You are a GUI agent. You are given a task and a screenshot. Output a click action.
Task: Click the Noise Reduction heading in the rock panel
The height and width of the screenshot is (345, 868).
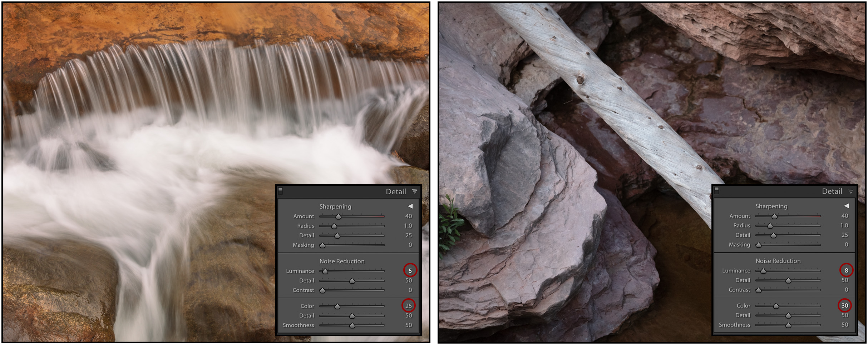pos(778,261)
